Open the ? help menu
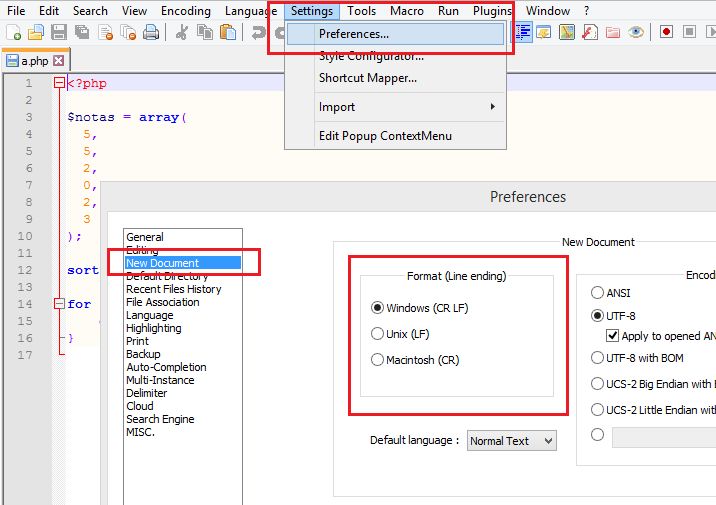Image resolution: width=716 pixels, height=505 pixels. [586, 11]
